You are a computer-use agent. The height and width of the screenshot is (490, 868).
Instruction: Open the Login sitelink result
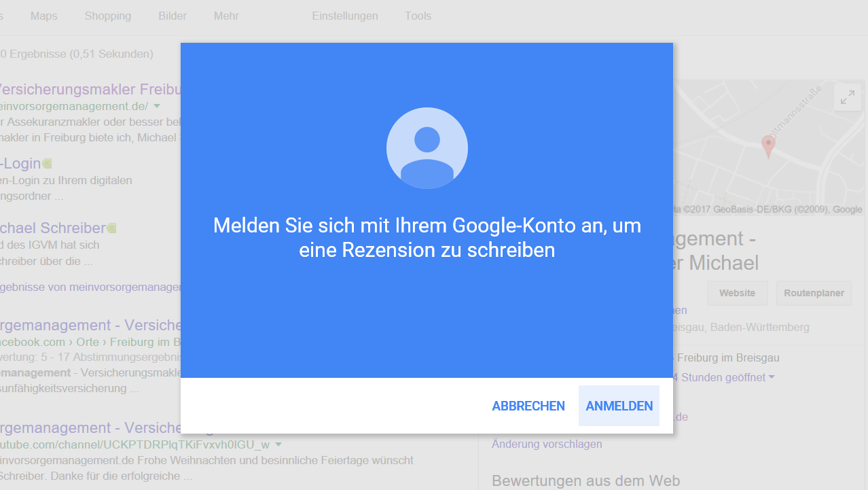point(20,164)
